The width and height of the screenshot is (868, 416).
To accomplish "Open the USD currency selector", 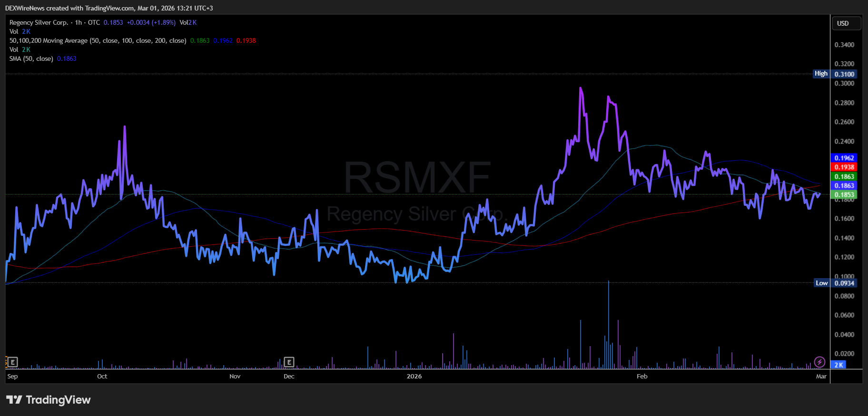I will coord(846,23).
